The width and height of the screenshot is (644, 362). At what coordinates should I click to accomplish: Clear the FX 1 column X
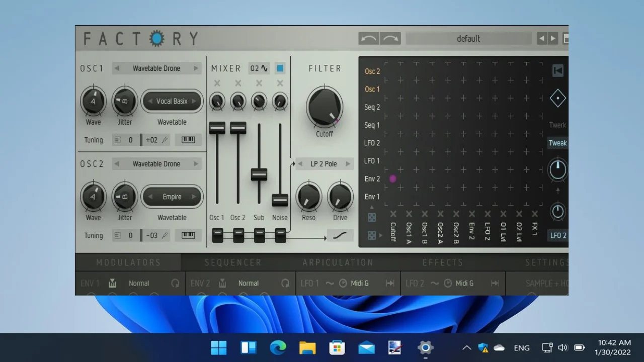(x=534, y=214)
